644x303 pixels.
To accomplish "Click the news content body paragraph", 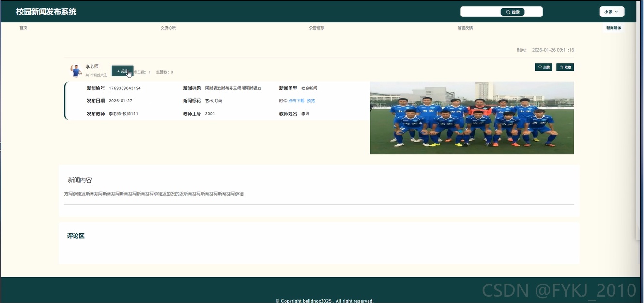I will tap(154, 194).
